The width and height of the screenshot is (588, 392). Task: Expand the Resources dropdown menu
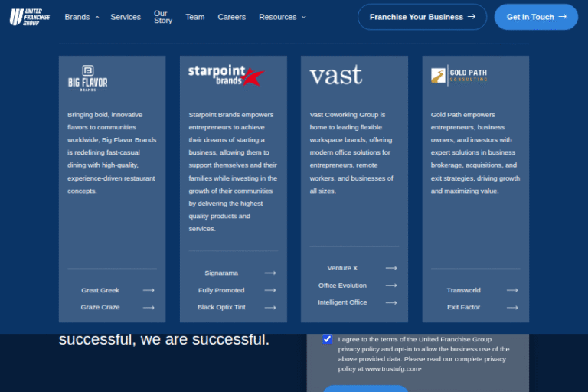point(282,17)
